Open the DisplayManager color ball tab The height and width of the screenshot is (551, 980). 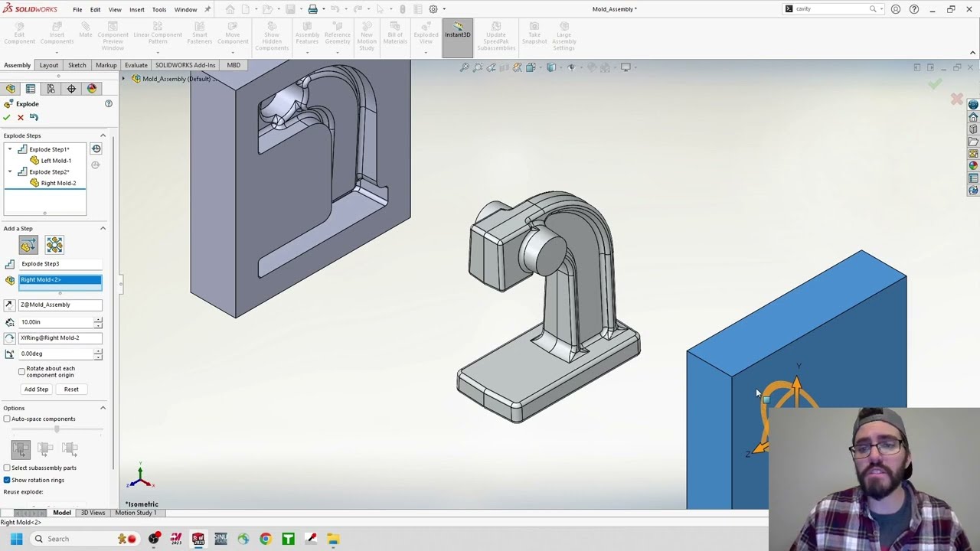92,89
